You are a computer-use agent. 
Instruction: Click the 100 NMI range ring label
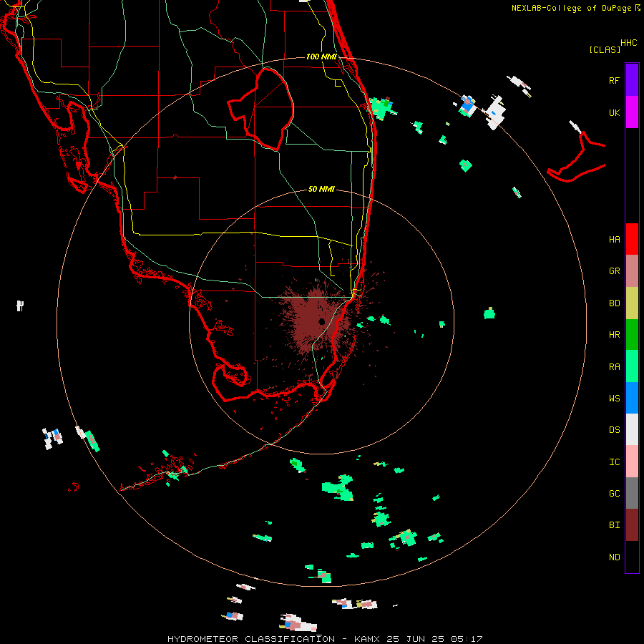(x=321, y=57)
